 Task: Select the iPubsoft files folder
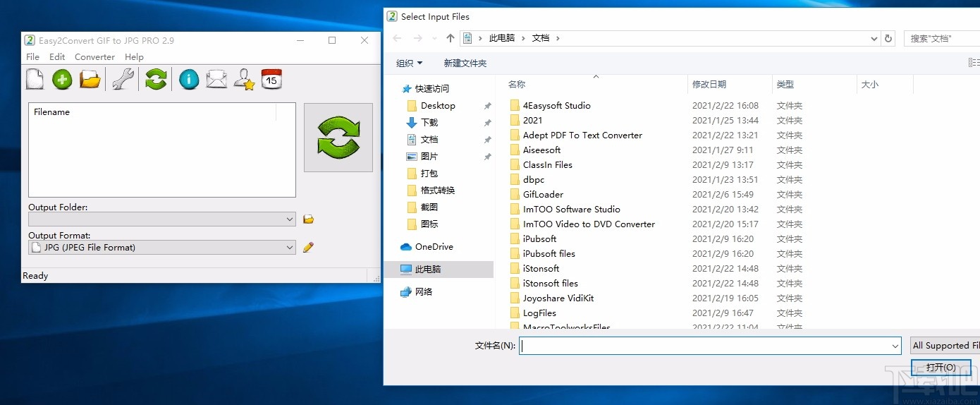[549, 254]
